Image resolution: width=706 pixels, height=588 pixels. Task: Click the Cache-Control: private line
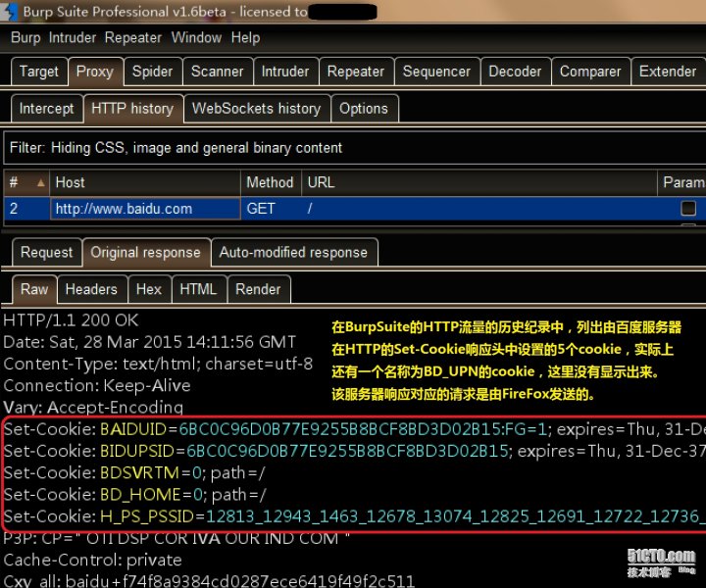click(93, 561)
